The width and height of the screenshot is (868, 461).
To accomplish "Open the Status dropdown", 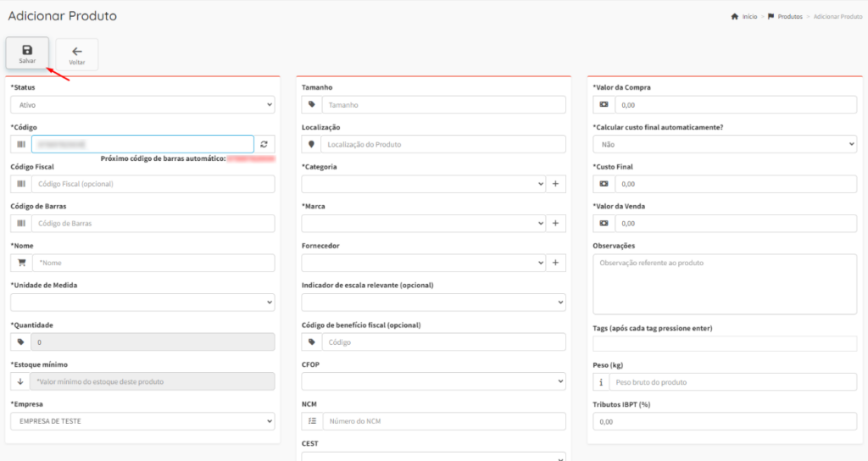I will (142, 105).
